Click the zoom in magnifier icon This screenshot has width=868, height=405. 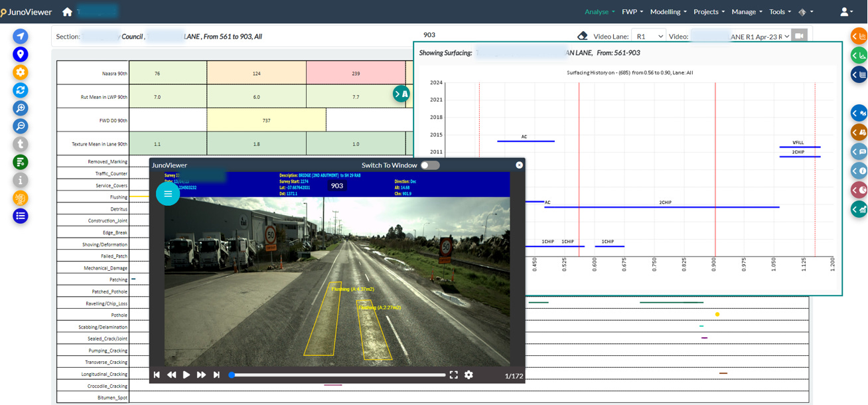[21, 108]
